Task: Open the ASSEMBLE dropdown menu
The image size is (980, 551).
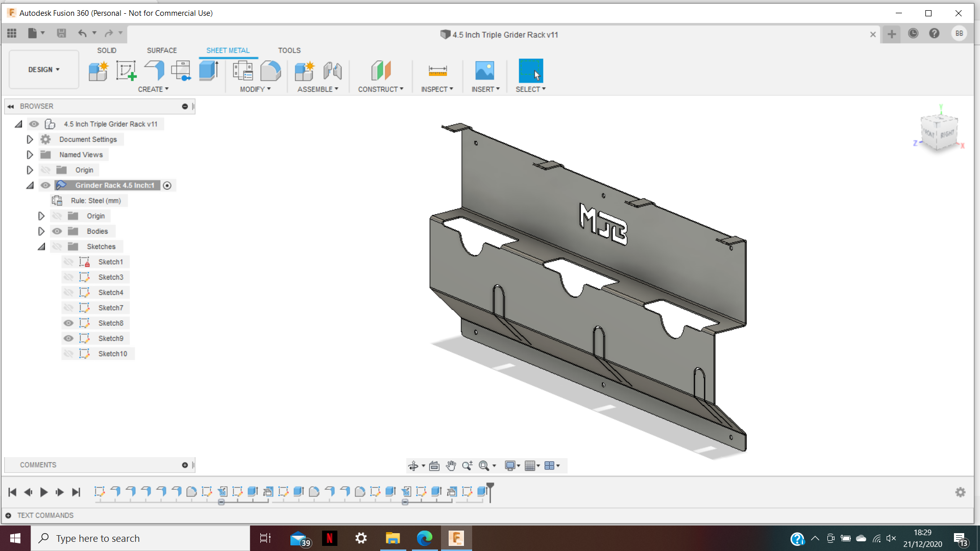Action: 318,89
